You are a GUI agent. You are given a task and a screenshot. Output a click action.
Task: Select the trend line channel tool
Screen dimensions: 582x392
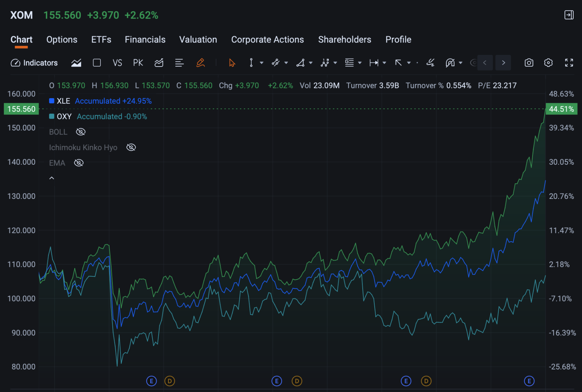pos(276,63)
